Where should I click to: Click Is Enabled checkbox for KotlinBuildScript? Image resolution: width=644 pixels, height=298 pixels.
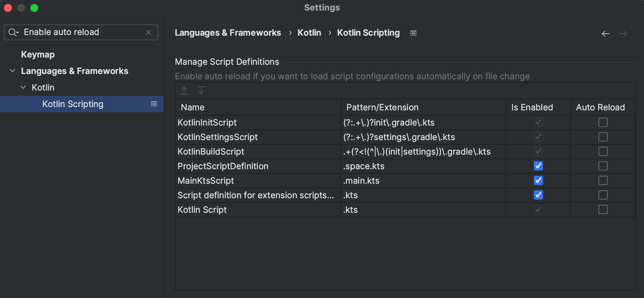click(538, 151)
